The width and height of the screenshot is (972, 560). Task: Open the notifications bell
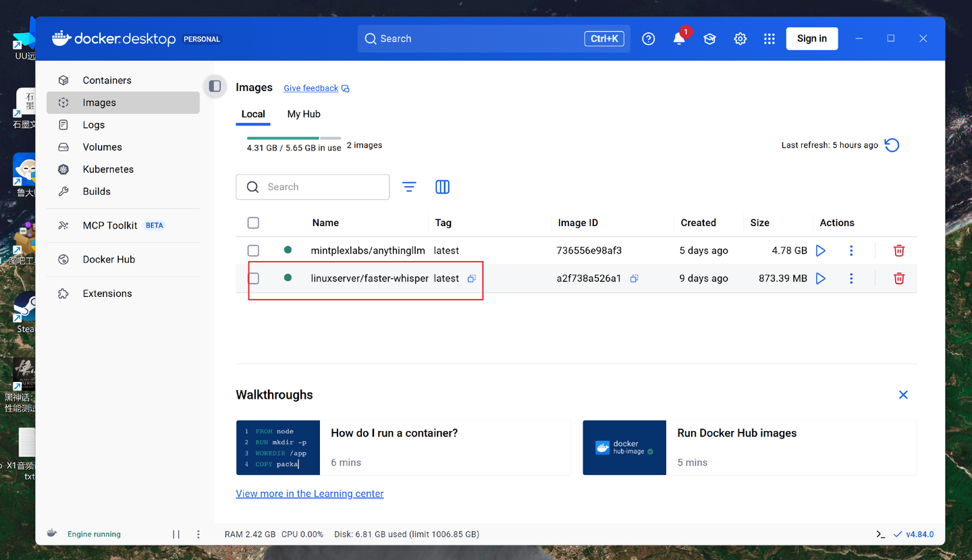(679, 38)
